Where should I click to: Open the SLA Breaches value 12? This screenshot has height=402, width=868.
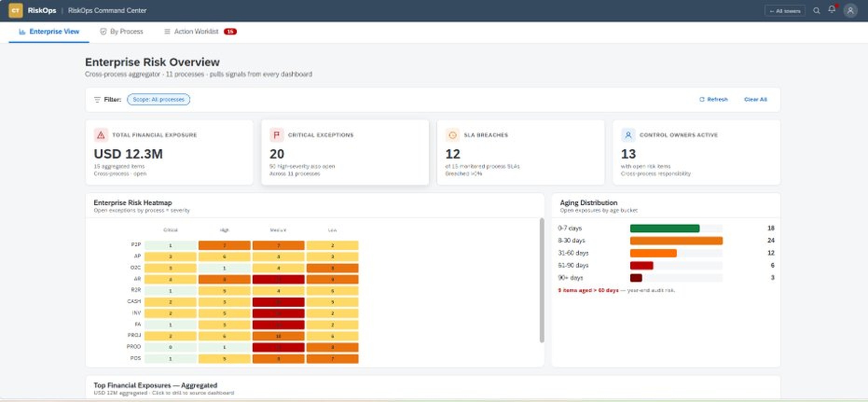point(453,154)
